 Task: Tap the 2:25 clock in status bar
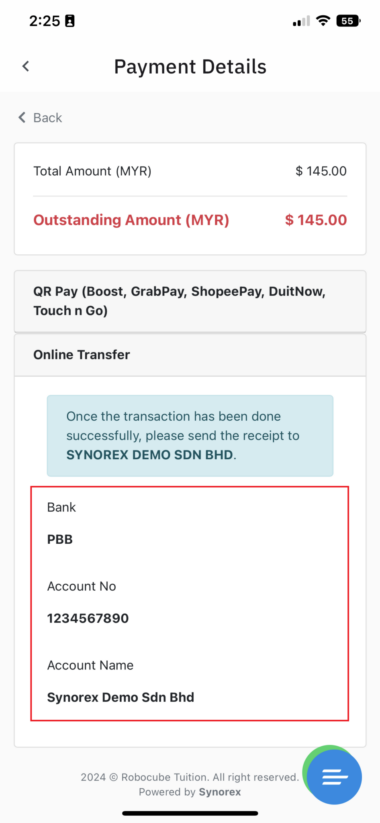pos(44,21)
